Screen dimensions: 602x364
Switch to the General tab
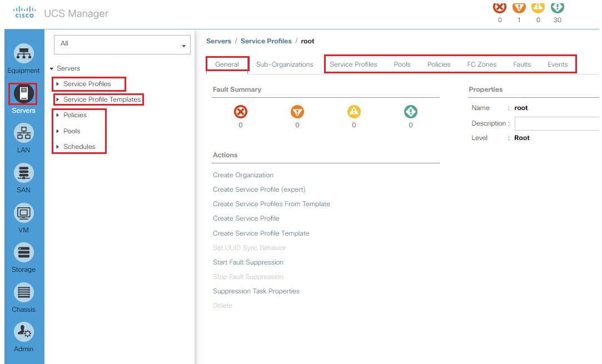[x=227, y=64]
